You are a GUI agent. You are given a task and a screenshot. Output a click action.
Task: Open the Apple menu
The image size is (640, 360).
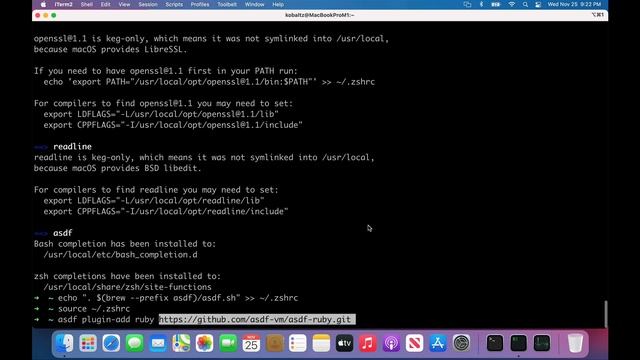tap(43, 4)
